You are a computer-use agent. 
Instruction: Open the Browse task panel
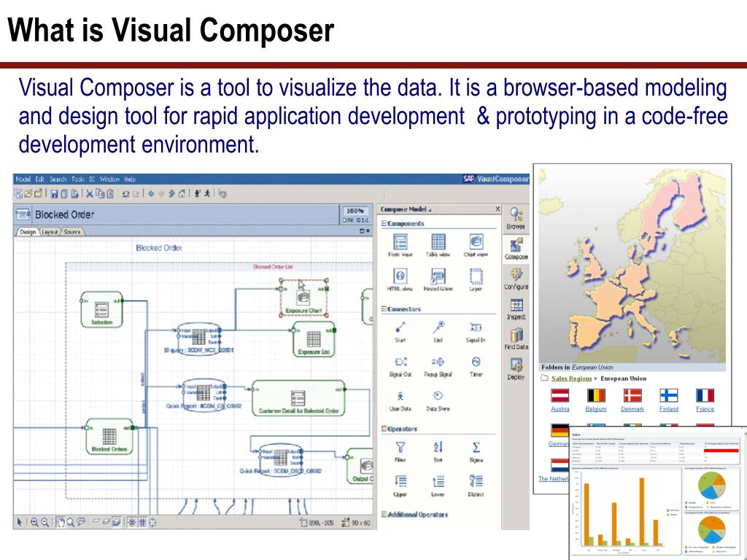(516, 218)
